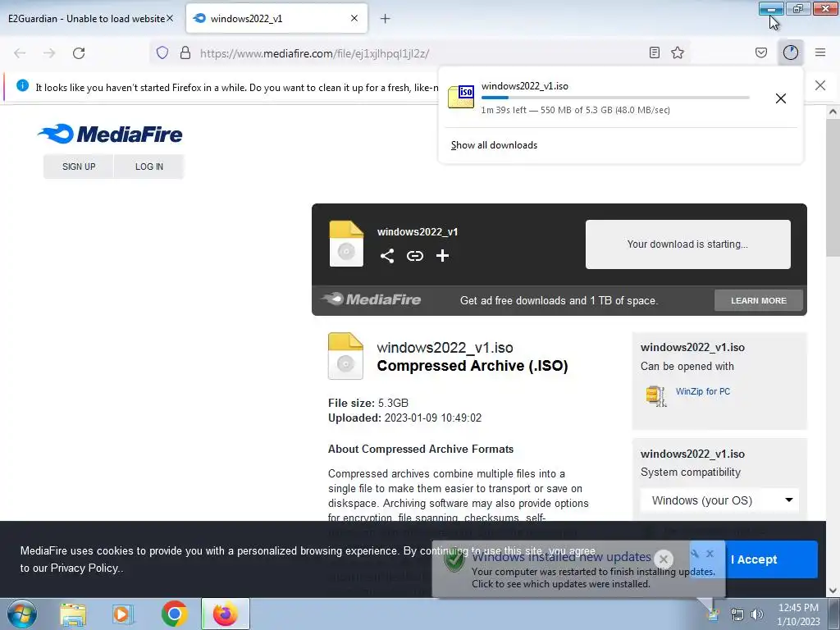Open Show all downloads

tap(494, 145)
